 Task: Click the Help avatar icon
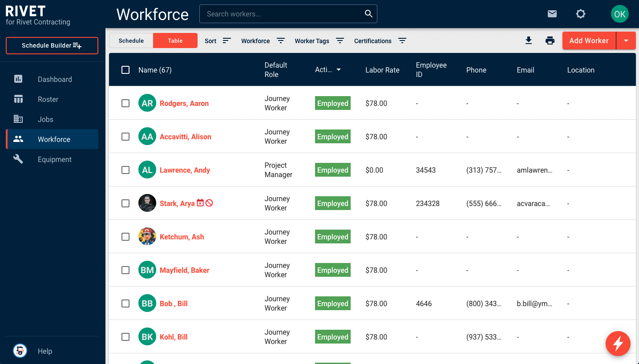(x=20, y=351)
